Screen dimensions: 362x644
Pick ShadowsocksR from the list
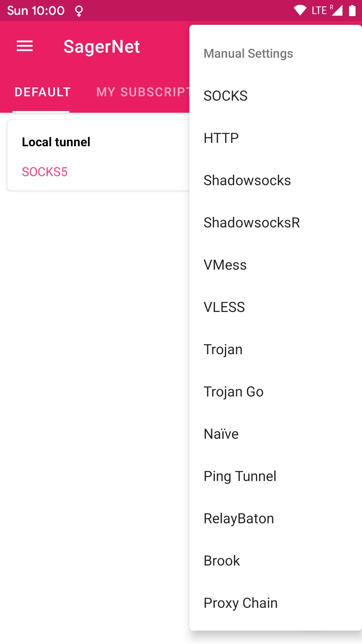point(252,223)
